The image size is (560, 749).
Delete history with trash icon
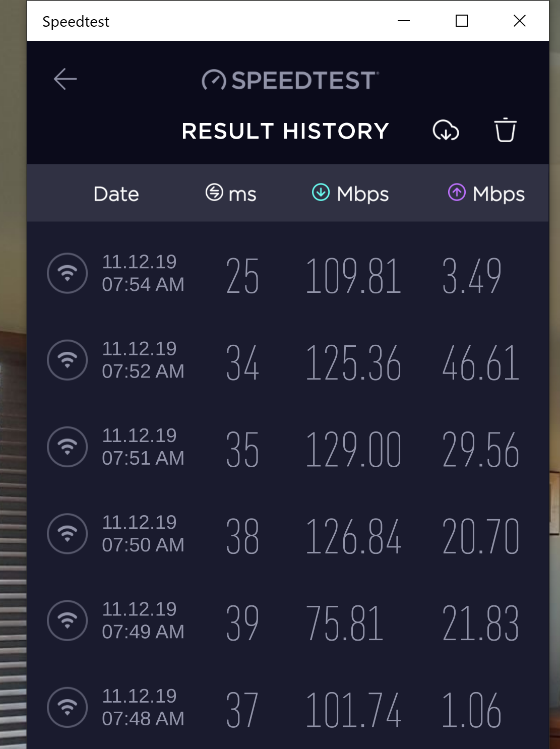[x=505, y=131]
